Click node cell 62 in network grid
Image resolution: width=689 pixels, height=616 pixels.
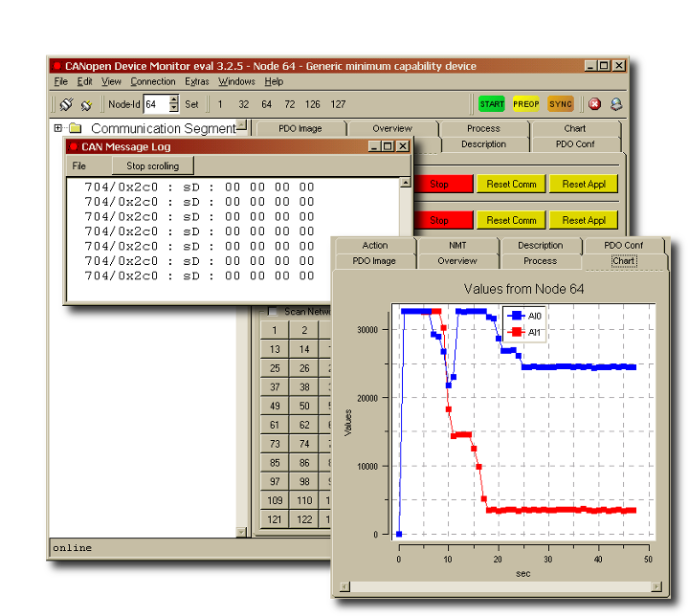coord(304,425)
